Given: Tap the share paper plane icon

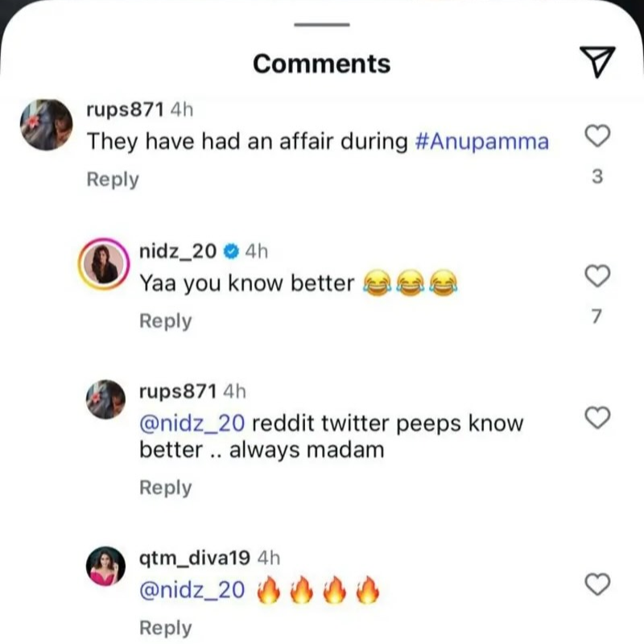Looking at the screenshot, I should (x=597, y=62).
